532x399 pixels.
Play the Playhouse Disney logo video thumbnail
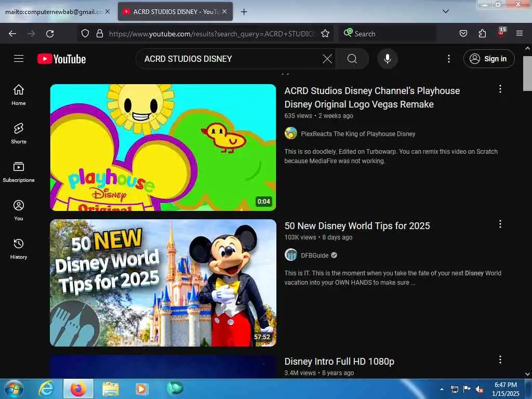point(163,147)
